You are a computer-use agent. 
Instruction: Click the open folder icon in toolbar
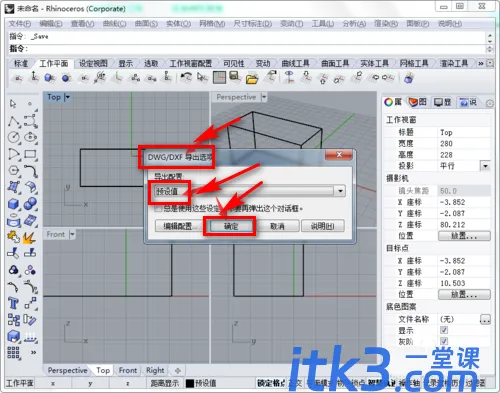click(x=252, y=78)
